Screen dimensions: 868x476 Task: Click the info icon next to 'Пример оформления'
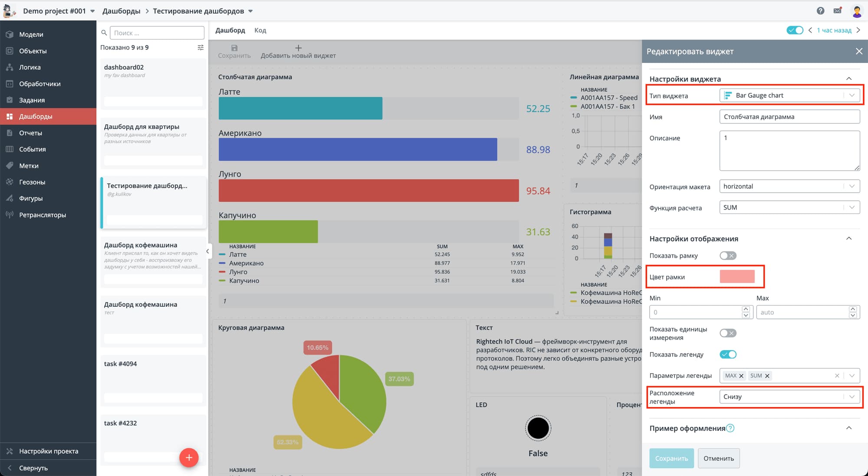tap(730, 428)
